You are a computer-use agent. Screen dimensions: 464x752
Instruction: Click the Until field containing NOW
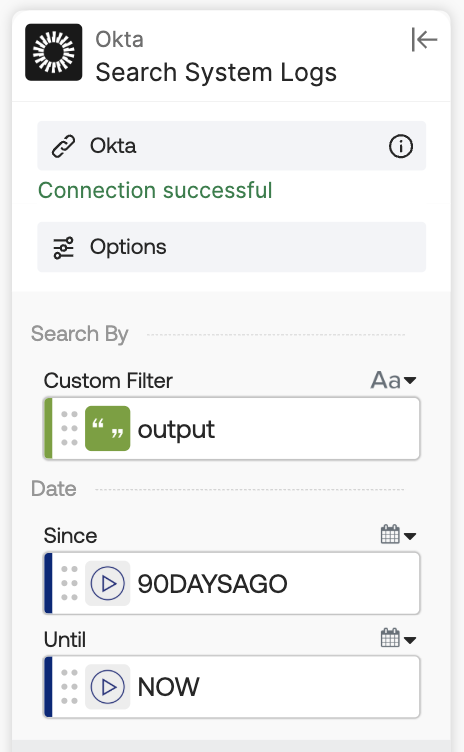232,687
